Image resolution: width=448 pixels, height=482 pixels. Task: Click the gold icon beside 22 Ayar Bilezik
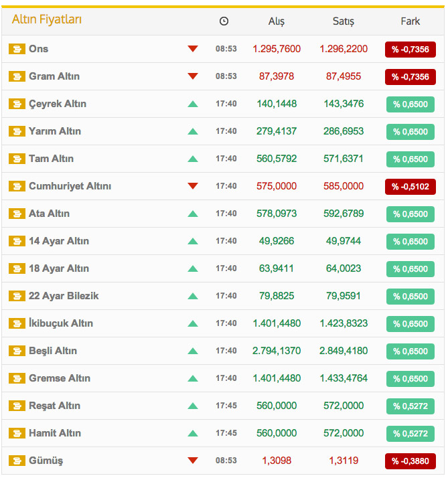pos(17,296)
